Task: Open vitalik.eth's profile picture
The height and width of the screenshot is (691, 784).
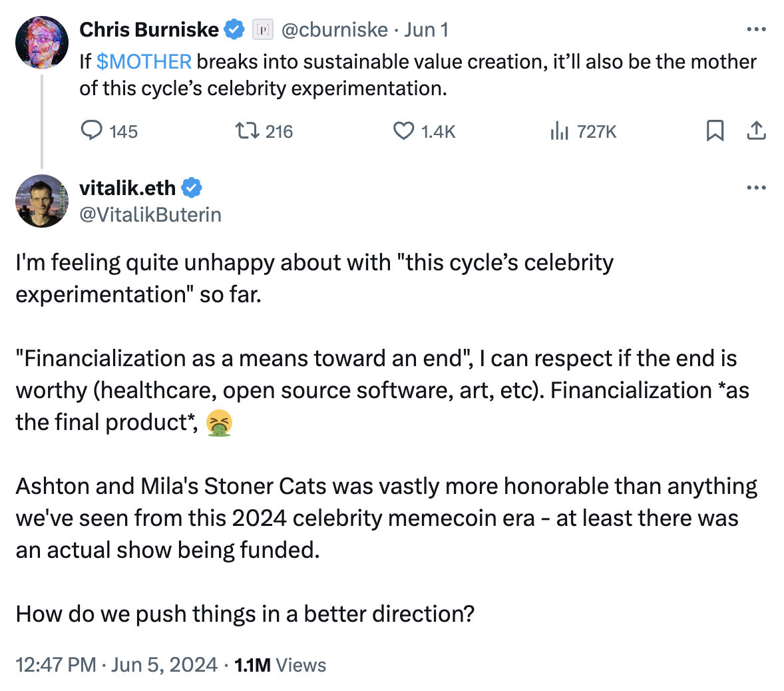Action: tap(41, 201)
